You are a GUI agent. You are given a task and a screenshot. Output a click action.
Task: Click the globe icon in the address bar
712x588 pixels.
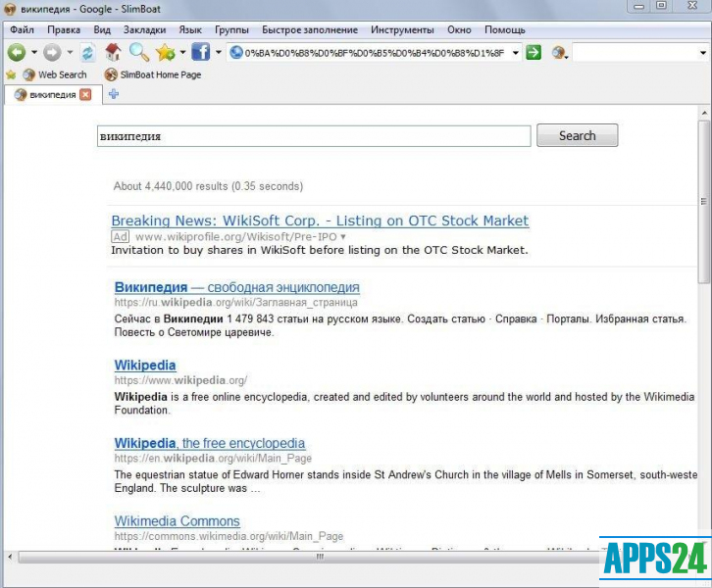coord(235,53)
